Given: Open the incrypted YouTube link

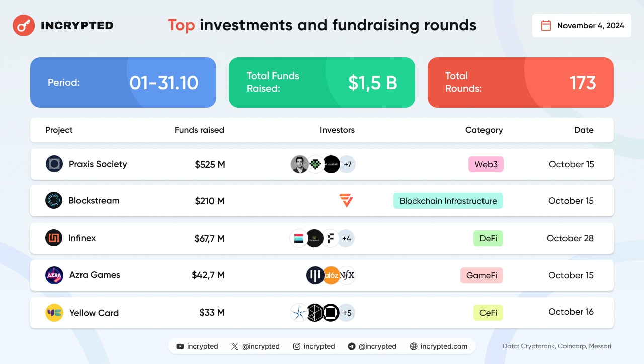Looking at the screenshot, I should (197, 346).
